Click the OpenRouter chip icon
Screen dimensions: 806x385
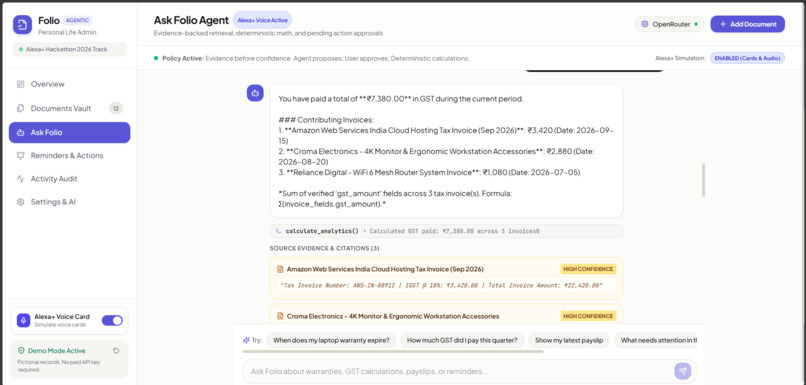[645, 24]
